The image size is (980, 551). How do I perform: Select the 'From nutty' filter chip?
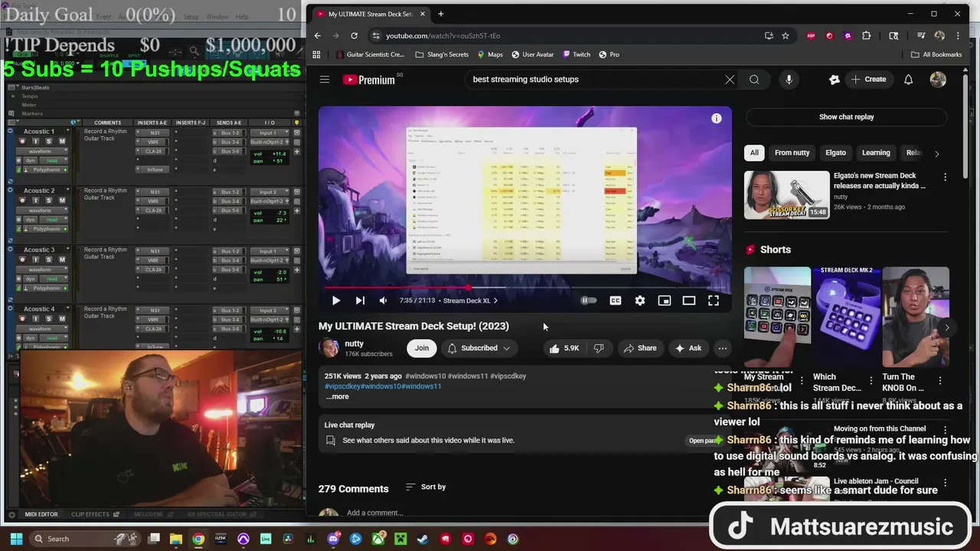[792, 153]
